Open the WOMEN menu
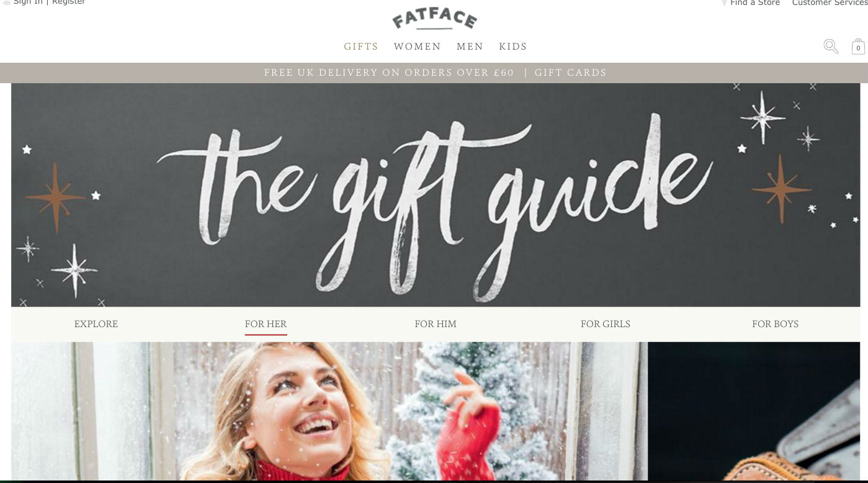This screenshot has width=868, height=483. pos(418,47)
